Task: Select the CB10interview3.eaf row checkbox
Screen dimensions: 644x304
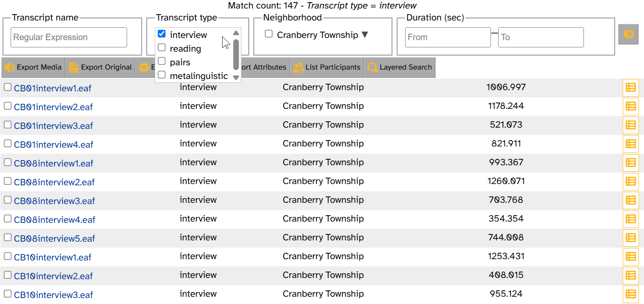Action: pyautogui.click(x=8, y=294)
